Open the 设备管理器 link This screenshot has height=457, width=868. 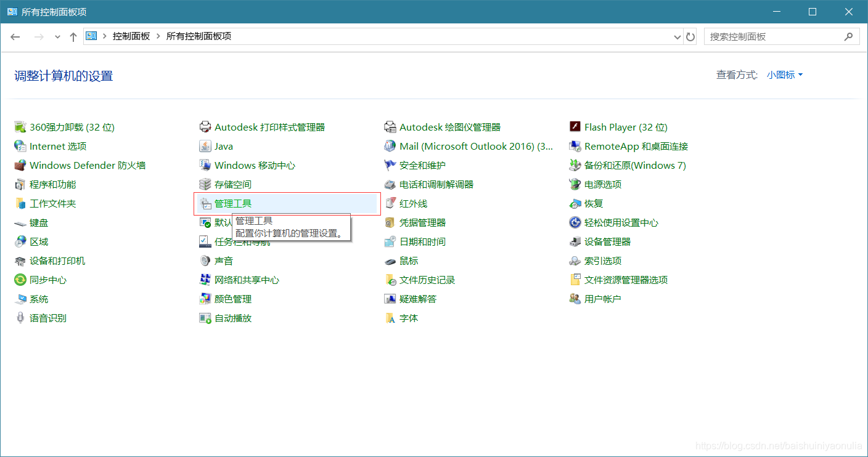(608, 241)
